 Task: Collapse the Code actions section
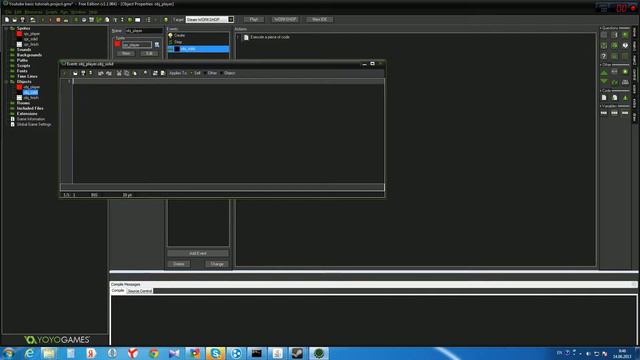pos(601,91)
